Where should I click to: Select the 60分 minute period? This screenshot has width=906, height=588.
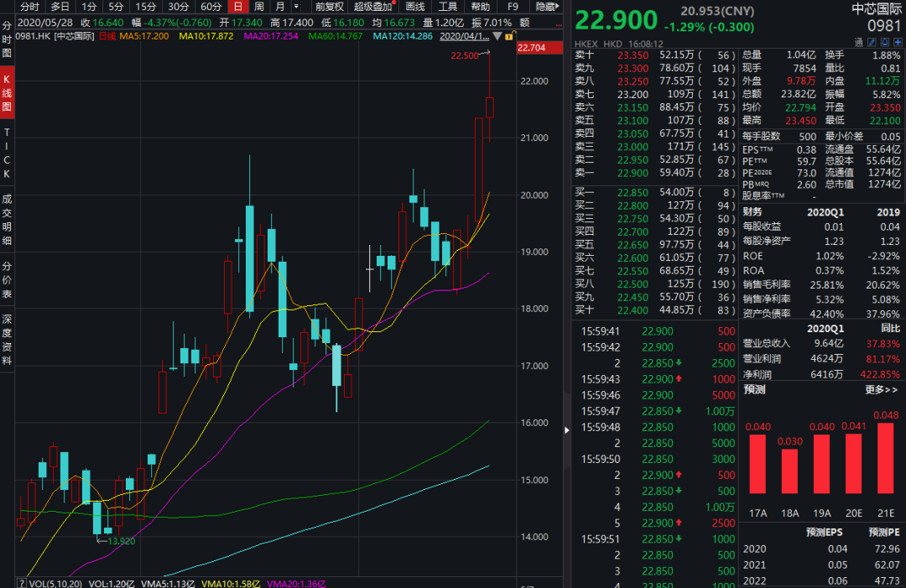(211, 7)
